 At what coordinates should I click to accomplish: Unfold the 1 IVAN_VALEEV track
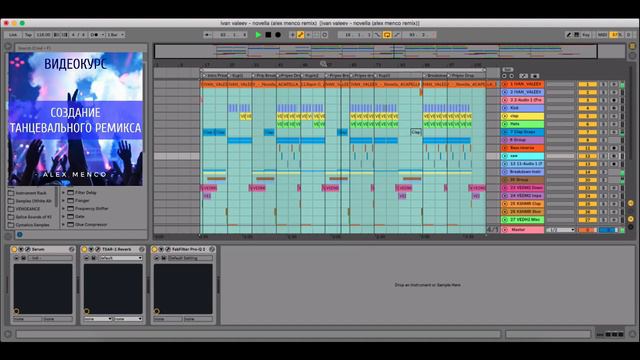505,84
